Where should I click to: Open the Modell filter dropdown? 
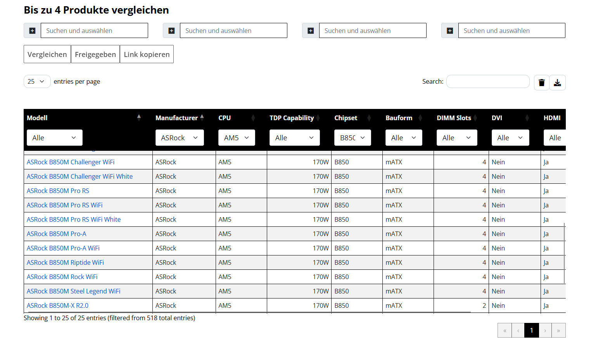pos(55,138)
